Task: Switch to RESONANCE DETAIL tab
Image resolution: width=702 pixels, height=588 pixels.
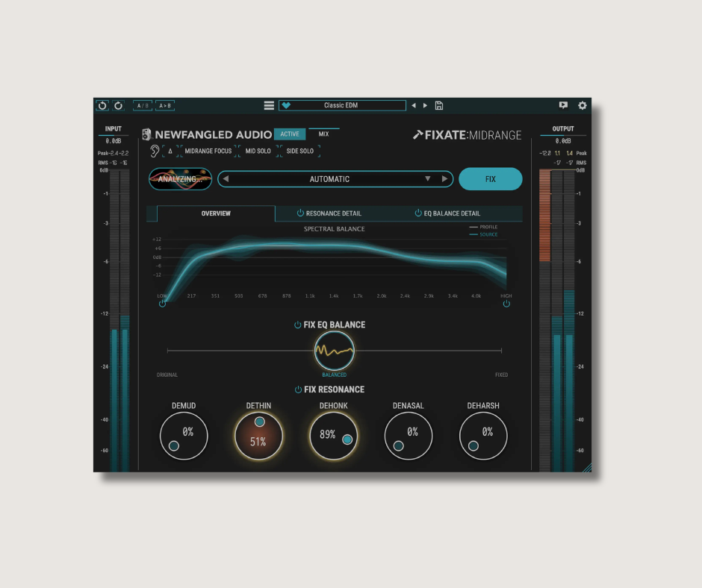Action: click(x=334, y=213)
